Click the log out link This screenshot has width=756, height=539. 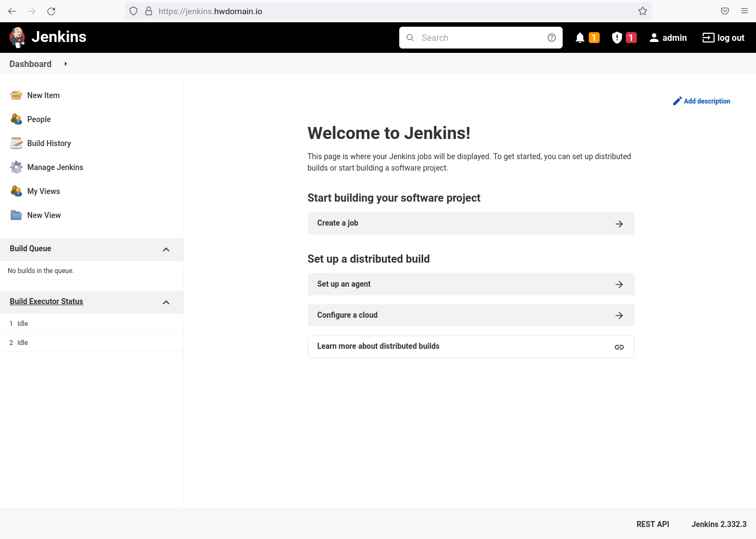[730, 38]
